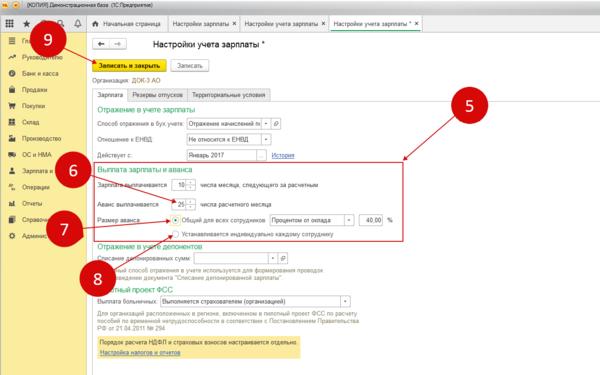This screenshot has width=600, height=375.
Task: Switch to Территориальные условия tab
Action: point(229,95)
